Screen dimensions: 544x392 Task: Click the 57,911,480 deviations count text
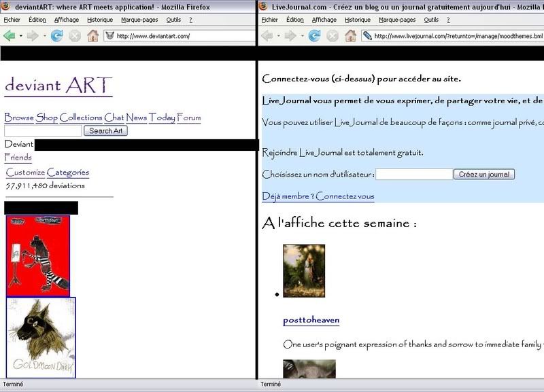(45, 185)
